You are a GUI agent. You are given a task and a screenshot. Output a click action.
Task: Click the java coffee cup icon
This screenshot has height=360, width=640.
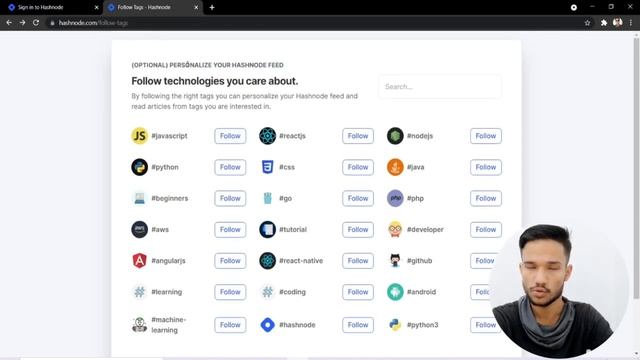tap(395, 167)
